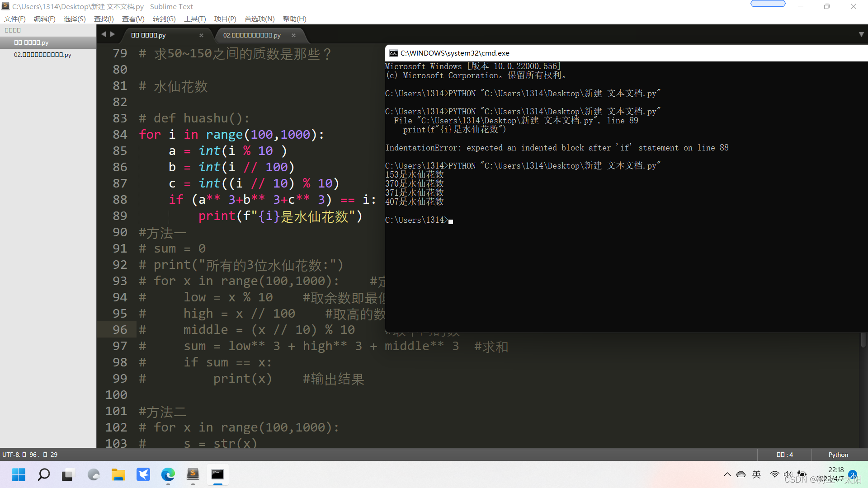Viewport: 868px width, 488px height.
Task: Open the 工具(T) menu
Action: pos(194,19)
